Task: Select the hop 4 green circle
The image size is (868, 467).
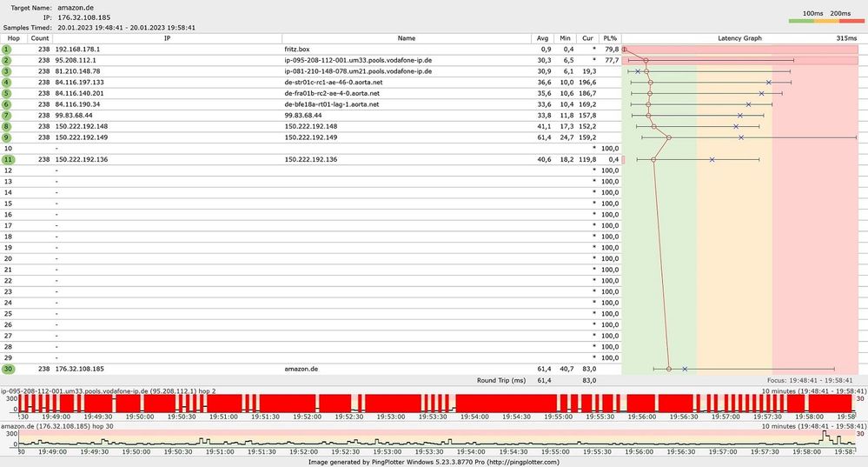Action: [x=6, y=83]
